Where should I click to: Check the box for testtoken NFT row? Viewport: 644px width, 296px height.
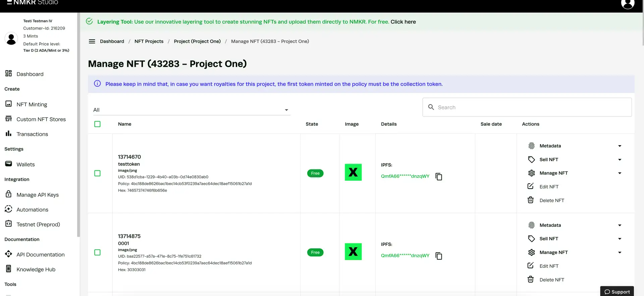[x=97, y=173]
